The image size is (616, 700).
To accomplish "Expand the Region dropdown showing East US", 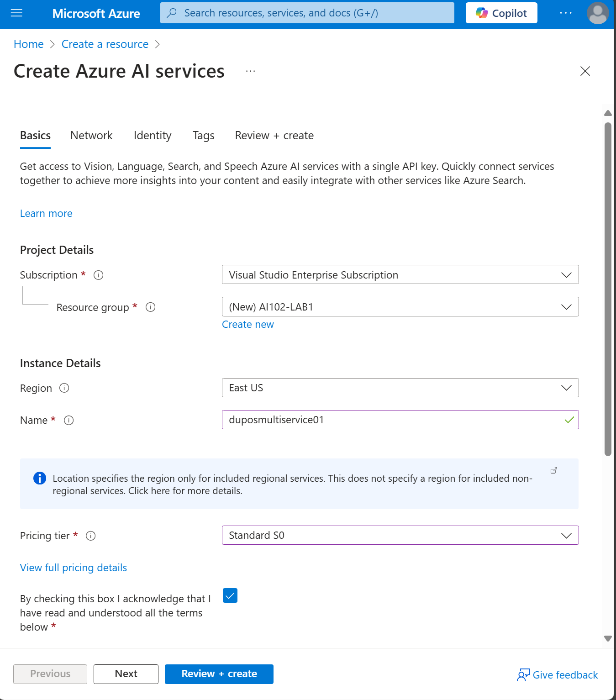I will pyautogui.click(x=400, y=388).
